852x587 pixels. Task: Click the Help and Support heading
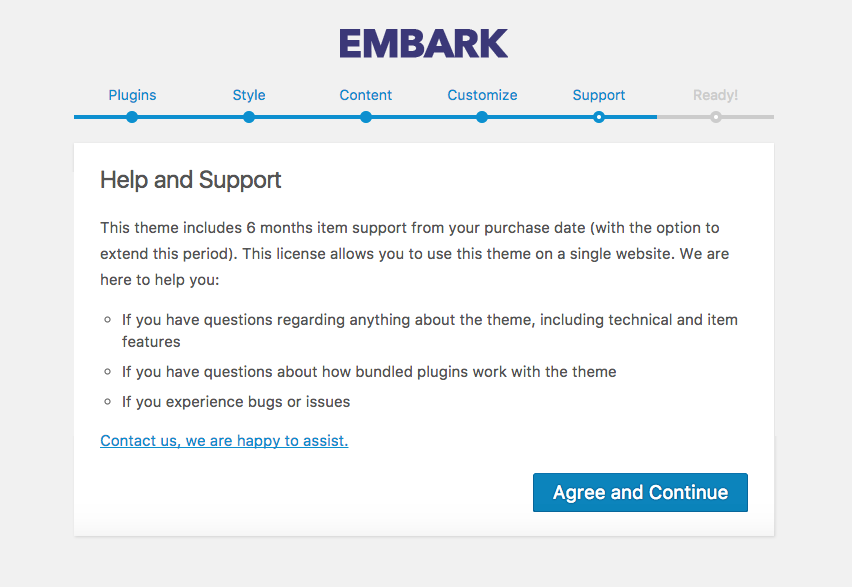[191, 180]
